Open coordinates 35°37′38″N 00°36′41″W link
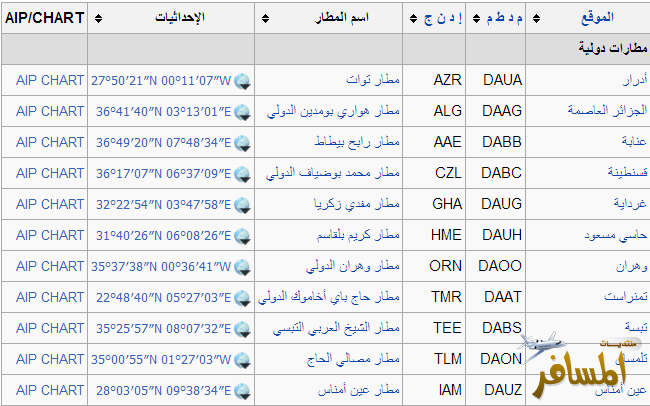Image resolution: width=650 pixels, height=406 pixels. (x=161, y=267)
